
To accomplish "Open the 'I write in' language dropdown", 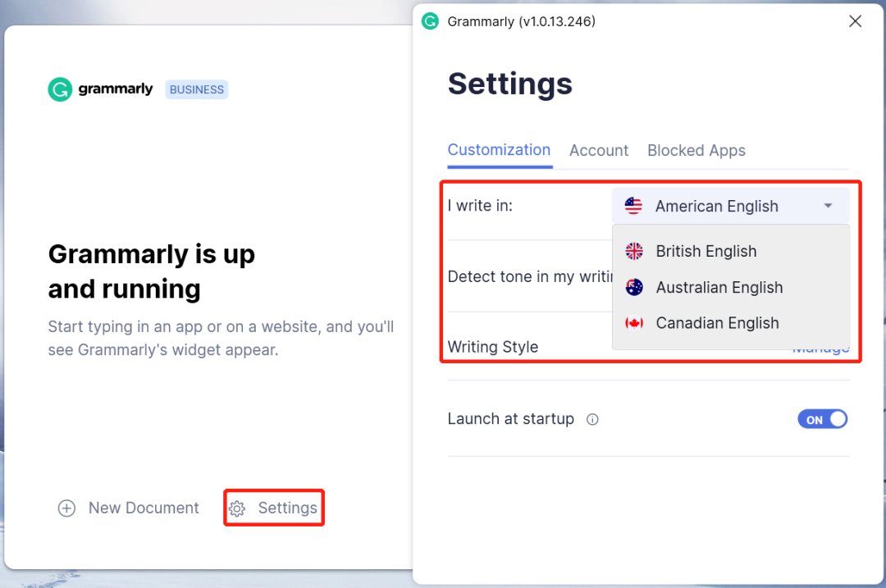I will (x=730, y=206).
